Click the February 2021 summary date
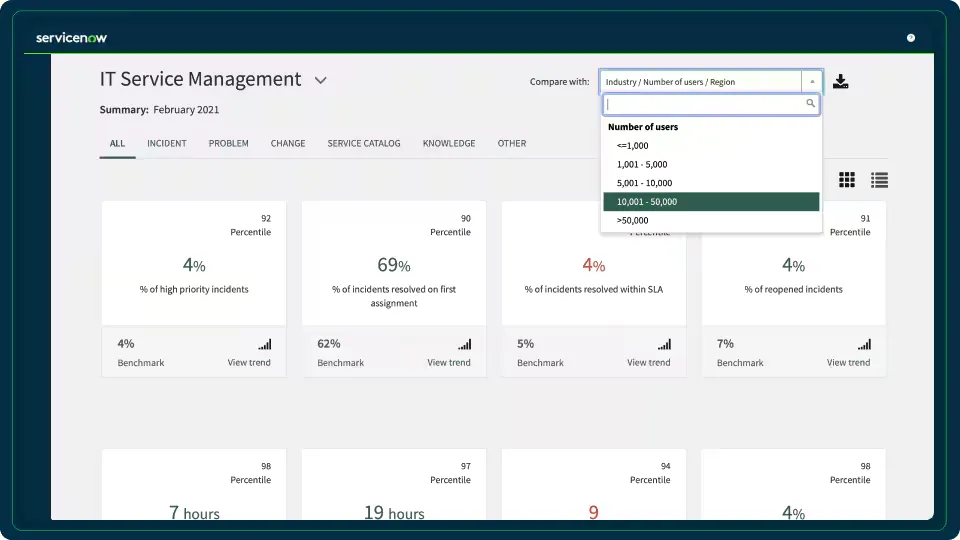The image size is (960, 540). [x=186, y=110]
